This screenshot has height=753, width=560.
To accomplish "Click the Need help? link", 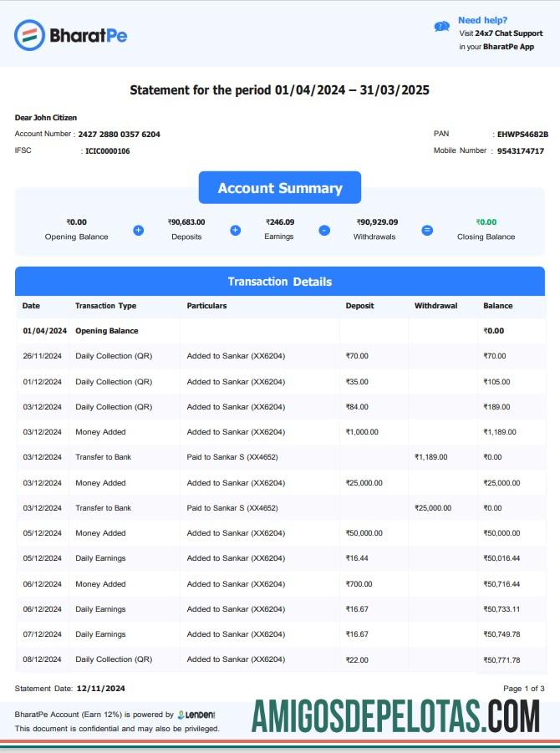I will pyautogui.click(x=482, y=20).
